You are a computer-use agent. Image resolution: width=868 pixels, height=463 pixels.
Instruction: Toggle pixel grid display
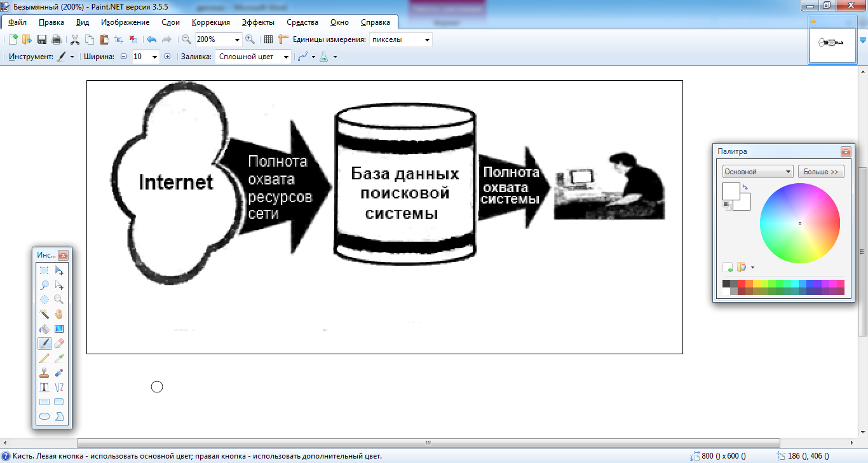tap(269, 39)
